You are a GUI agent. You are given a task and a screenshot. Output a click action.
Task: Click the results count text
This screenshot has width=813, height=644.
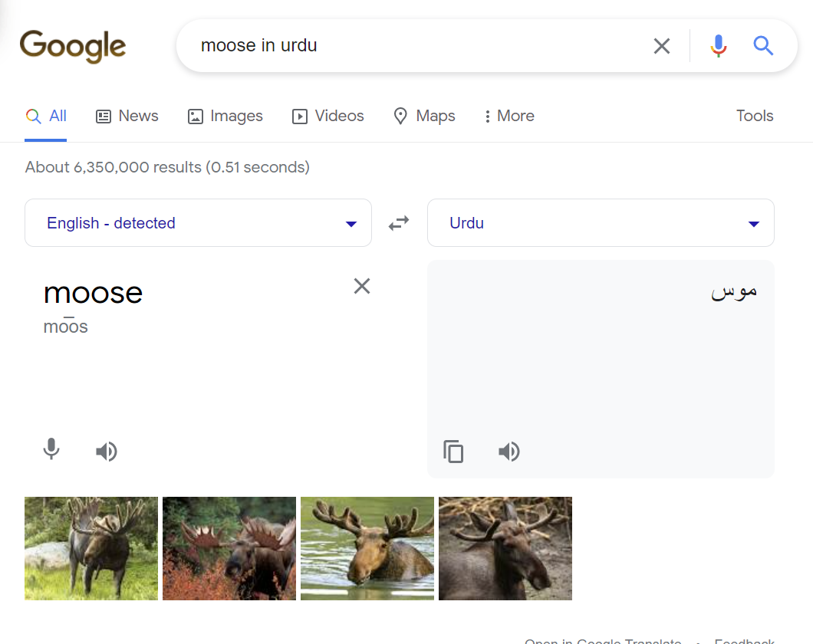167,167
